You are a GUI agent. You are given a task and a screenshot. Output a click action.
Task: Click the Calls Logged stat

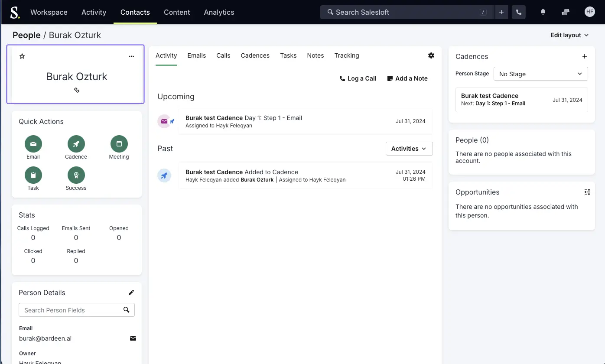pos(33,233)
